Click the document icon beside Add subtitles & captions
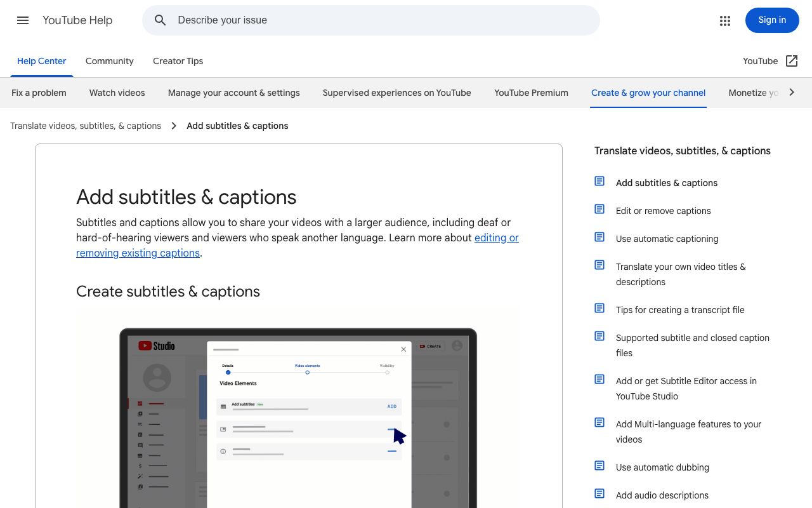Screen dimensions: 812x508 599,182
